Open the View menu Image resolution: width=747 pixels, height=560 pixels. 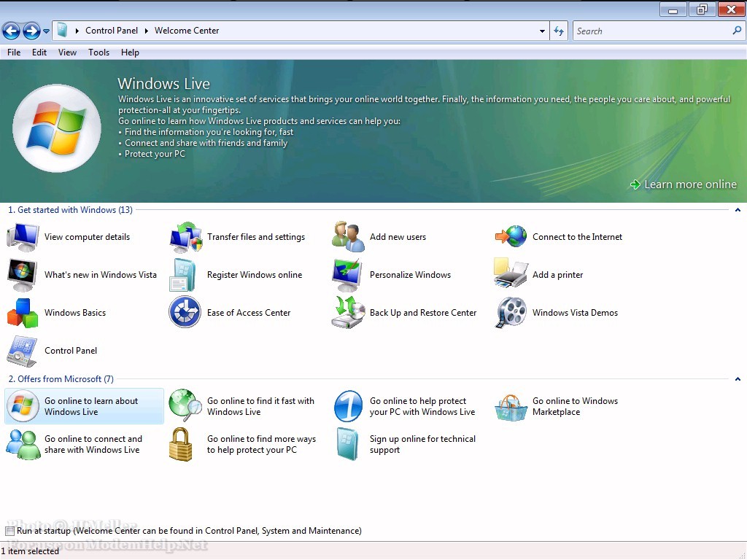tap(67, 52)
